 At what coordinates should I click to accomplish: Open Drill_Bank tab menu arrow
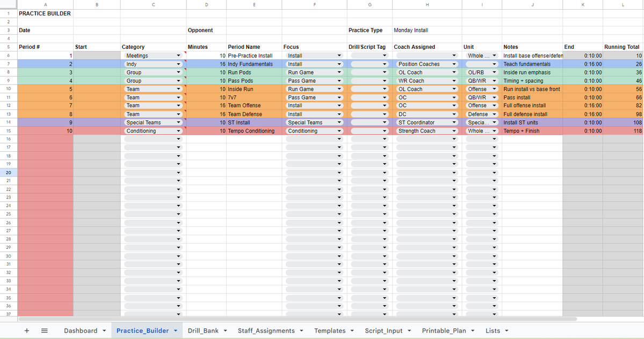tap(225, 331)
